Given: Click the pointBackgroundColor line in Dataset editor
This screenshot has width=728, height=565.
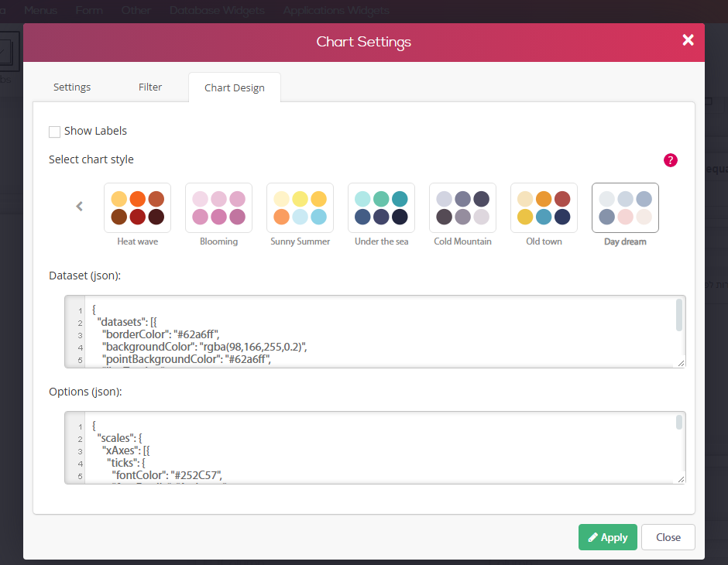Looking at the screenshot, I should pyautogui.click(x=187, y=359).
